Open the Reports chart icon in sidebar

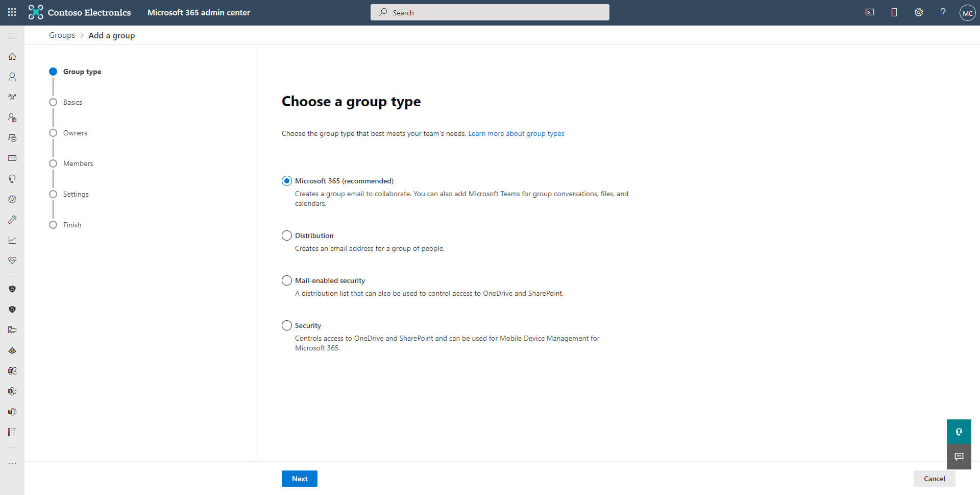coord(12,240)
